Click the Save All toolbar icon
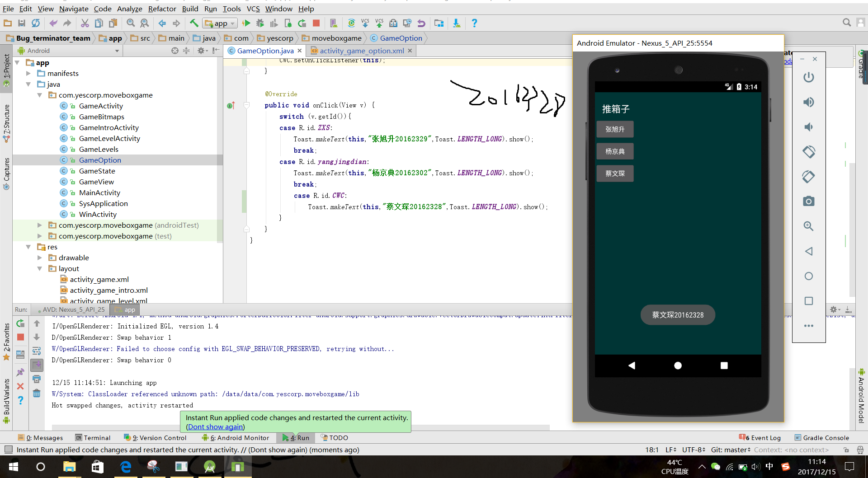Image resolution: width=868 pixels, height=478 pixels. 21,23
